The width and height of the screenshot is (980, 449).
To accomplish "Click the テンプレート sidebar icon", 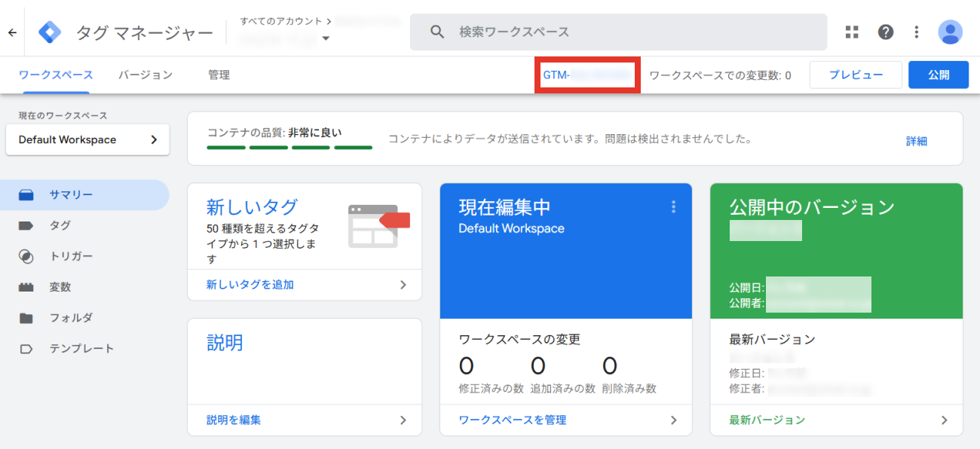I will [x=26, y=349].
